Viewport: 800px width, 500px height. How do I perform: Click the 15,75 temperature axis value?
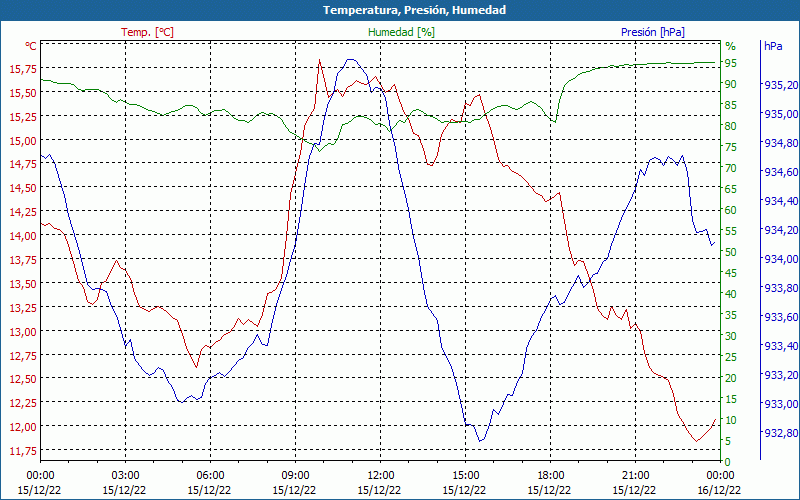tap(23, 68)
